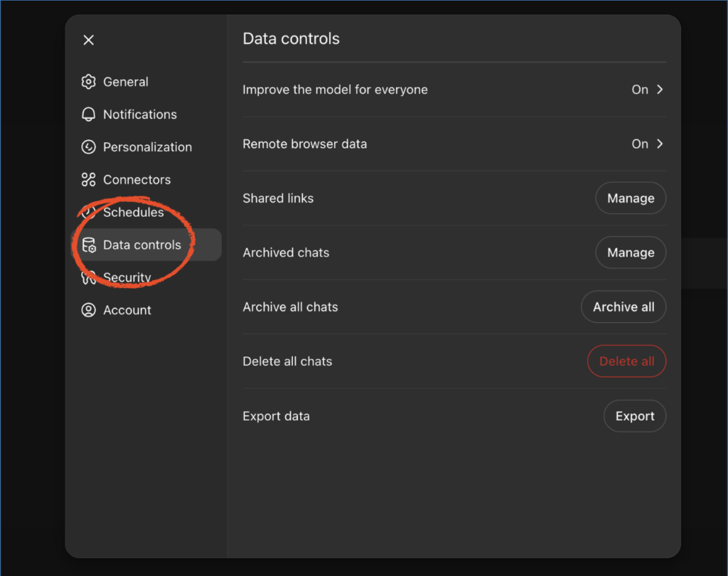Click the General gear icon
The width and height of the screenshot is (728, 576).
coord(88,82)
